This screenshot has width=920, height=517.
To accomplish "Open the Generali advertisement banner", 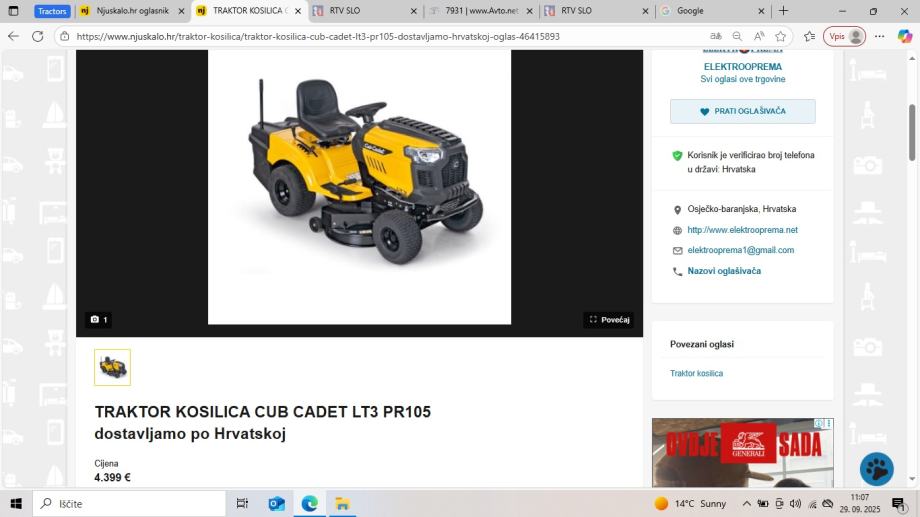I will pos(742,452).
